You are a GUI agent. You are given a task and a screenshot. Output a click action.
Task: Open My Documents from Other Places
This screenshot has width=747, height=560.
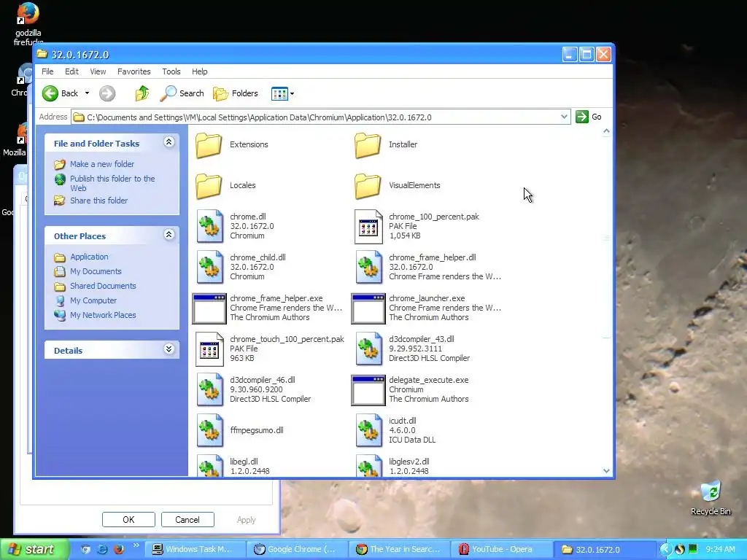(96, 271)
